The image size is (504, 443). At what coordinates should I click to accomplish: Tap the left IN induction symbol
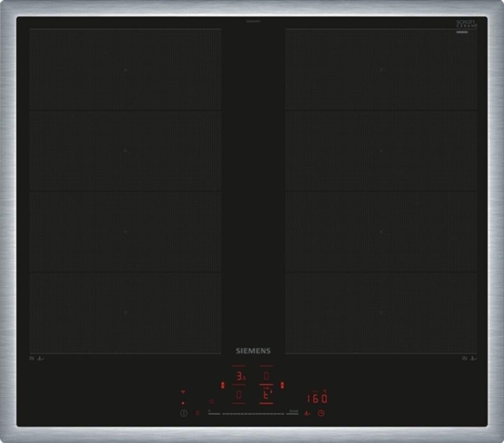(36, 358)
